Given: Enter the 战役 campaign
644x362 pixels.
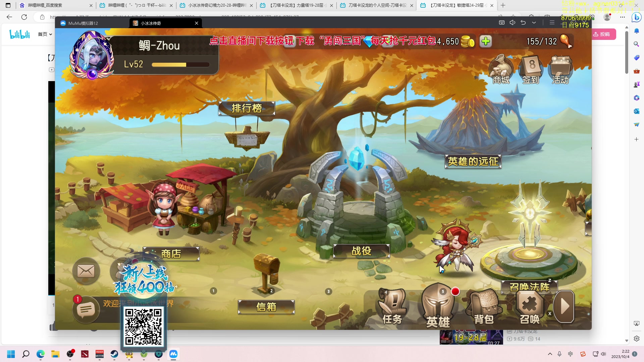Looking at the screenshot, I should (x=361, y=251).
